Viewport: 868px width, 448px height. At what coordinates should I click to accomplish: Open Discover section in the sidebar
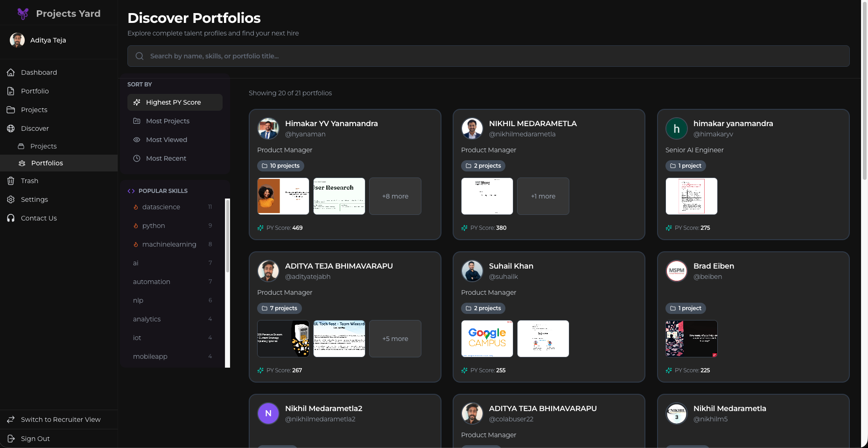click(x=59, y=128)
